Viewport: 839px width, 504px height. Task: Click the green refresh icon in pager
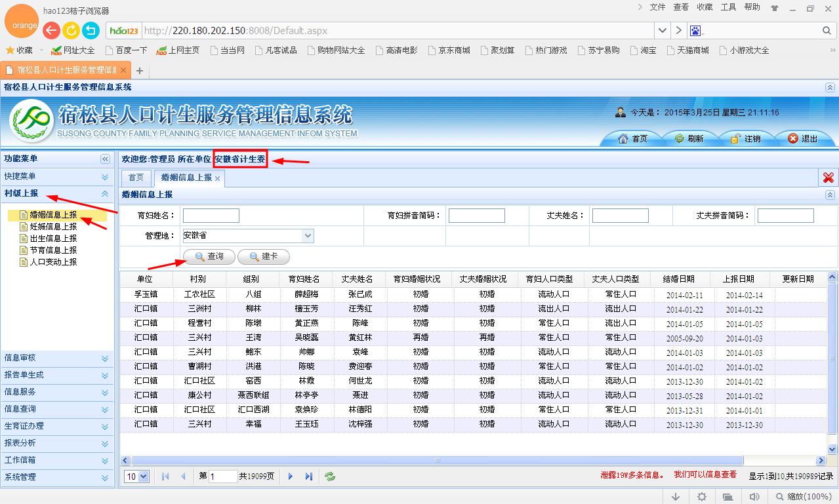coord(330,476)
